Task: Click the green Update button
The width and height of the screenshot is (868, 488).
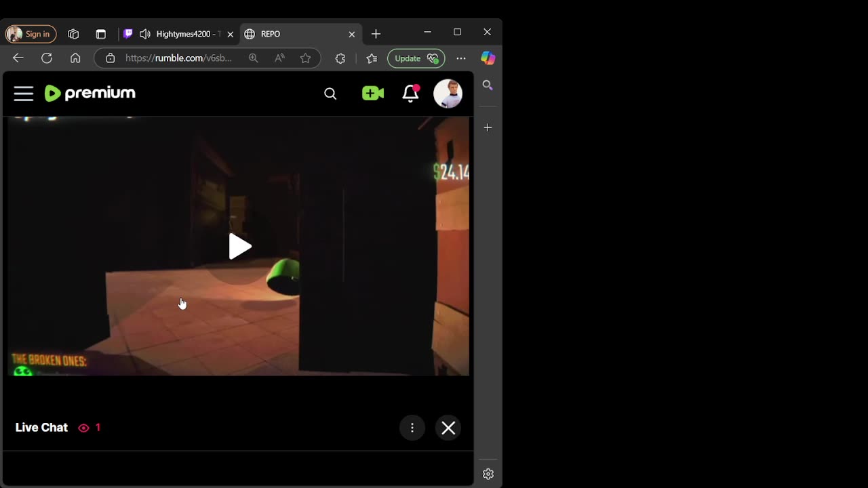Action: (x=416, y=58)
